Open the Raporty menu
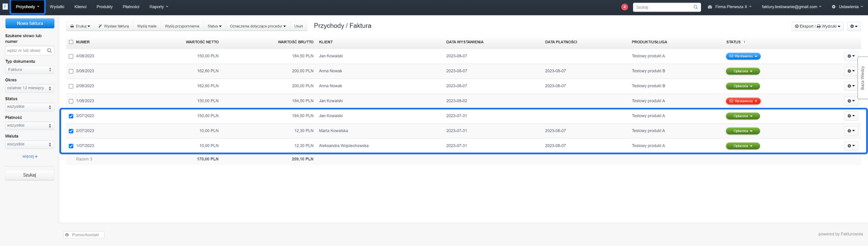This screenshot has height=246, width=868. tap(158, 7)
